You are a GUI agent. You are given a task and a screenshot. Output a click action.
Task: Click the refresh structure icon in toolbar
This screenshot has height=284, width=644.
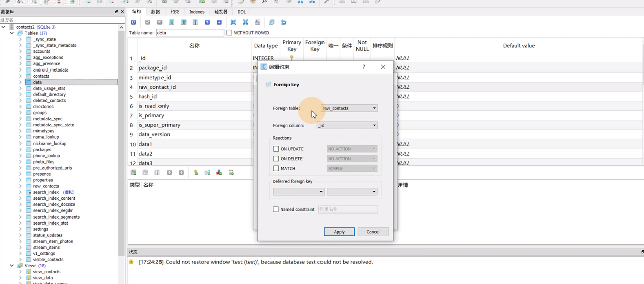coord(133,22)
